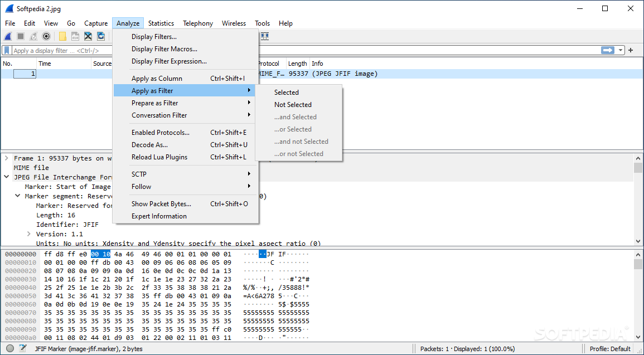The image size is (644, 355).
Task: Open the View menu
Action: (51, 23)
